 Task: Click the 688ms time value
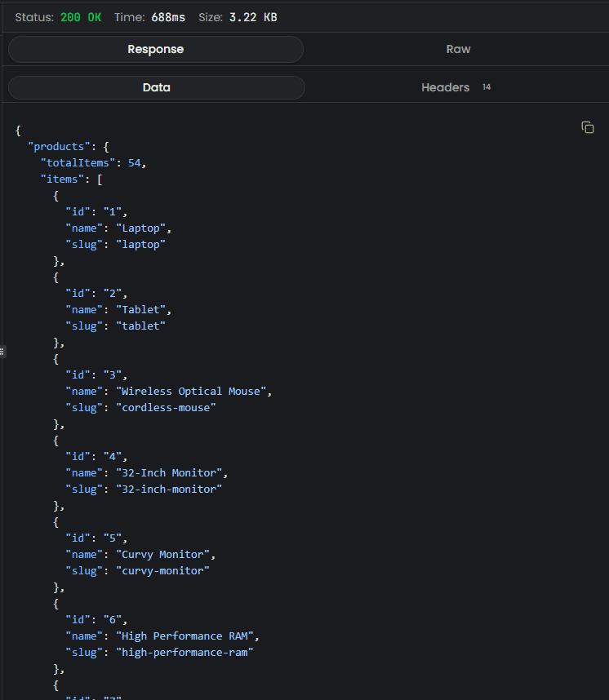click(x=168, y=17)
